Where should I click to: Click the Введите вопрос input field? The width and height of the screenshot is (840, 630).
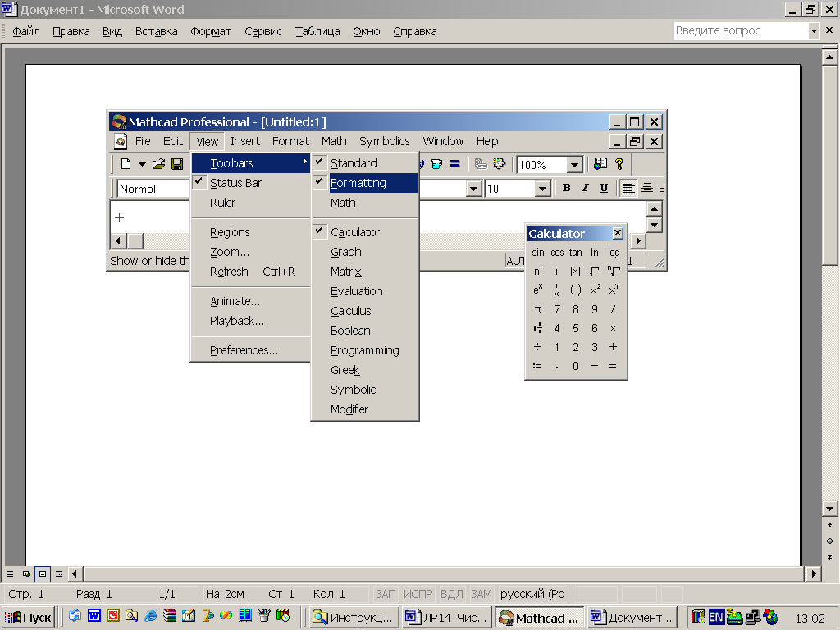(741, 30)
